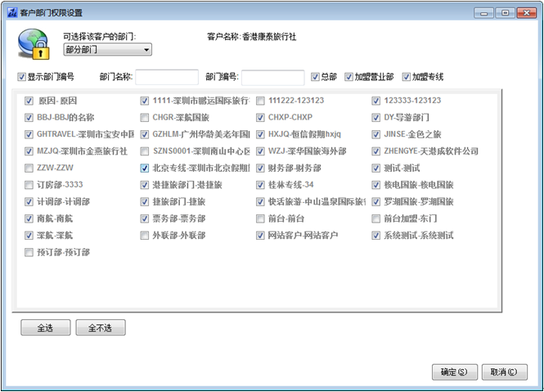Close the 客户部门权限设置 dialog window
This screenshot has width=544, height=392.
[x=525, y=13]
